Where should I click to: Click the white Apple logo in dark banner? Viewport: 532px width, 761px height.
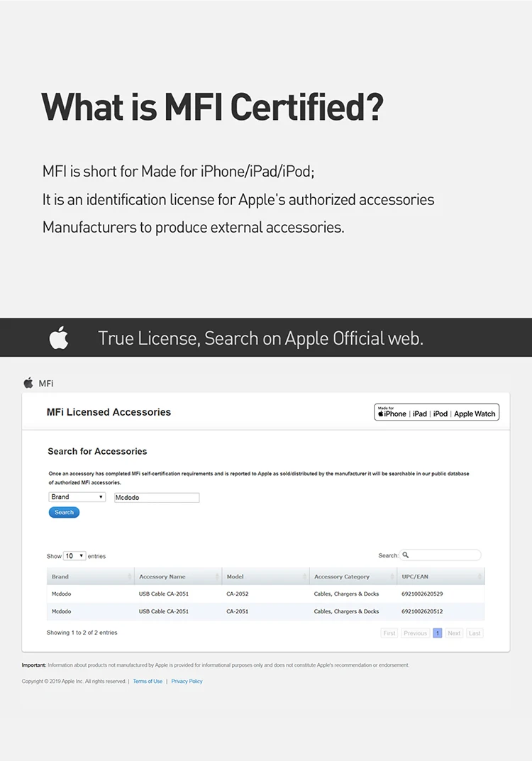59,338
